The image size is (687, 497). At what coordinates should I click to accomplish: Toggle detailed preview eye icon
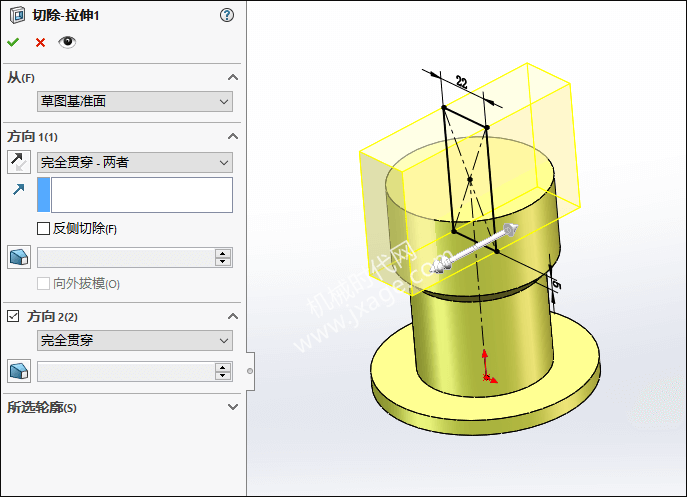[x=67, y=42]
